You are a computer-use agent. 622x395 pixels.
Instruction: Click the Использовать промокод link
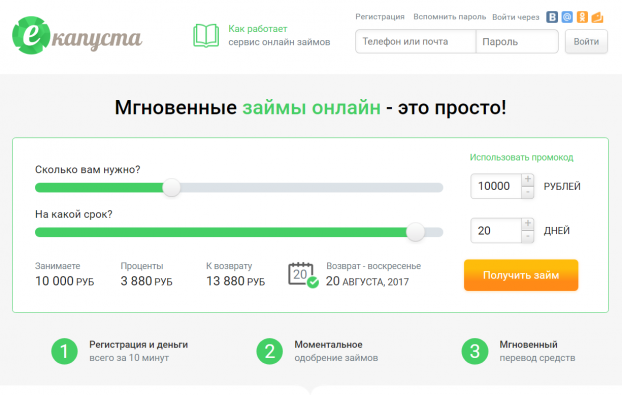(521, 157)
